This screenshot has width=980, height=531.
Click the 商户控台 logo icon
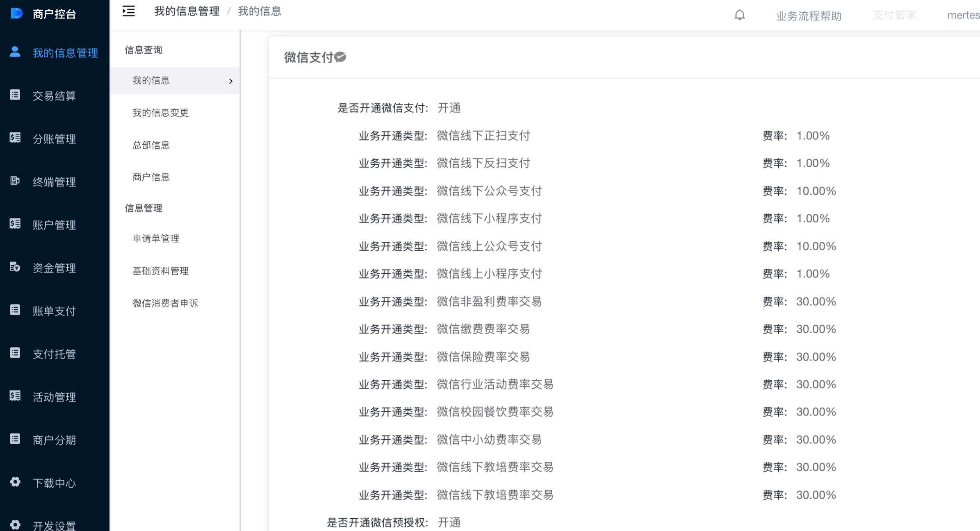(x=16, y=14)
